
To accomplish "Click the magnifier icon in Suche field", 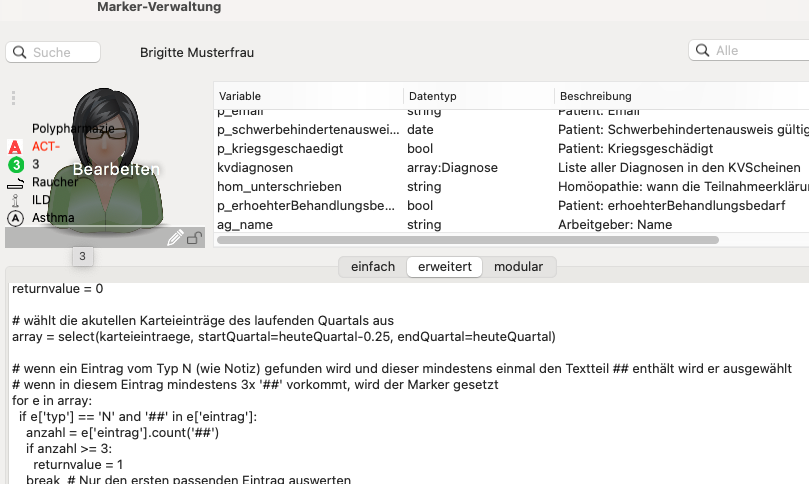I will (20, 52).
